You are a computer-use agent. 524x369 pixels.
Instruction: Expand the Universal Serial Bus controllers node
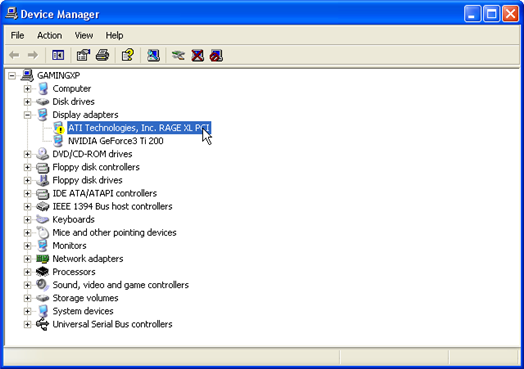(27, 324)
